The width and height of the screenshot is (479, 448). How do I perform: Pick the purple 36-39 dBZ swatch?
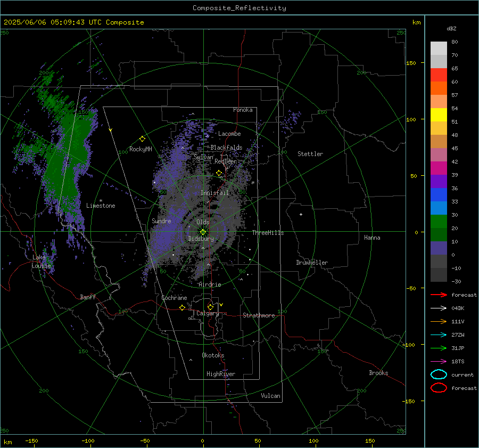point(439,181)
